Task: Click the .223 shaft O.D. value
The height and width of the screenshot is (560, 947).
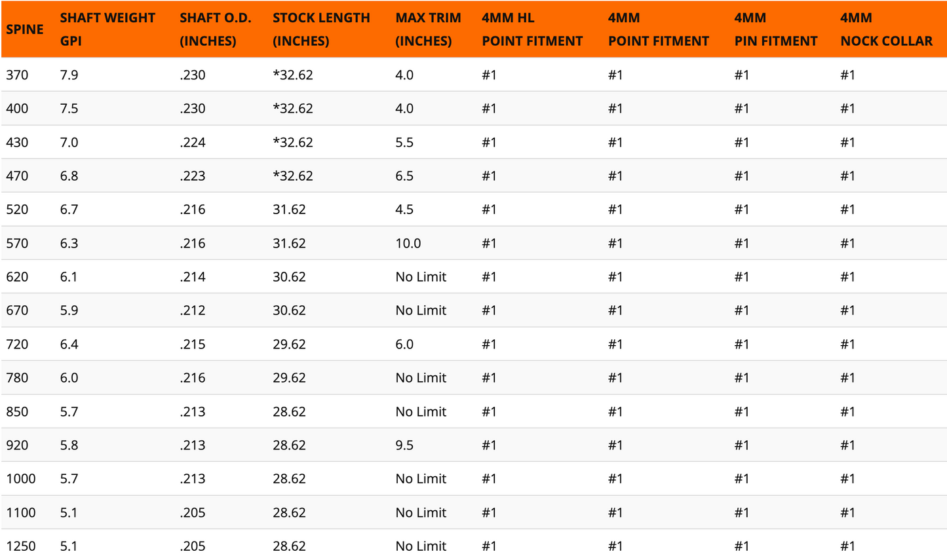Action: point(193,176)
